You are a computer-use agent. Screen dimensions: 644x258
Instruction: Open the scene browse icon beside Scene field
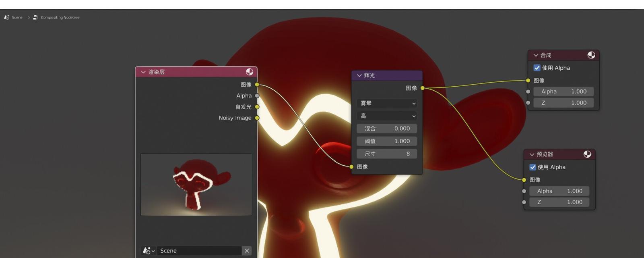pos(149,251)
